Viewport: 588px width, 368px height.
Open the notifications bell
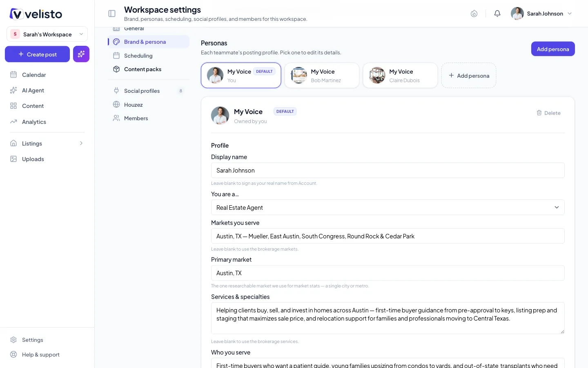coord(497,13)
